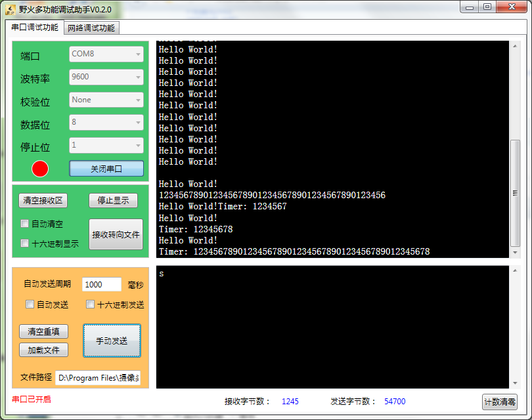
Task: Open the 数据位 8 dropdown
Action: point(106,122)
